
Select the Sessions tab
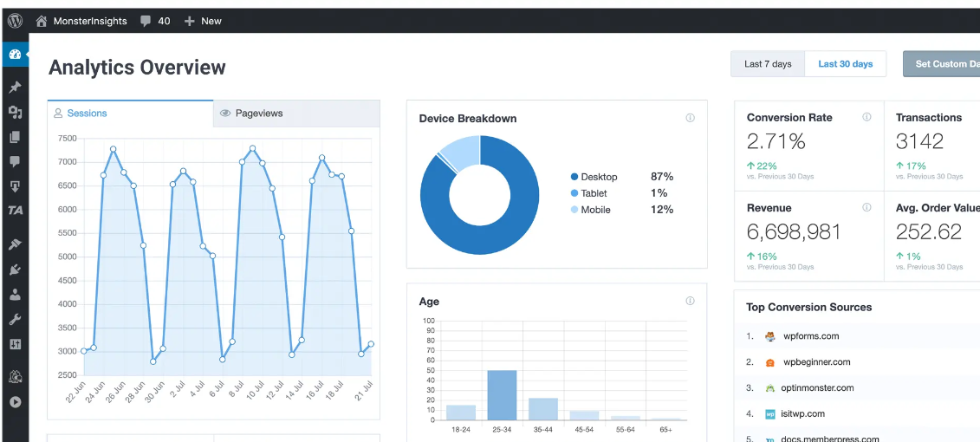[x=130, y=114]
